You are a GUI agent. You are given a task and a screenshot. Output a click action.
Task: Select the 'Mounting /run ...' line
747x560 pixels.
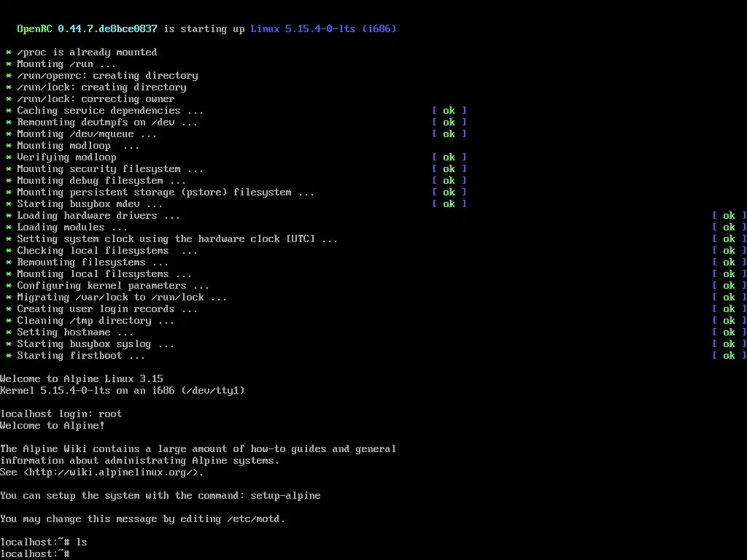(66, 64)
